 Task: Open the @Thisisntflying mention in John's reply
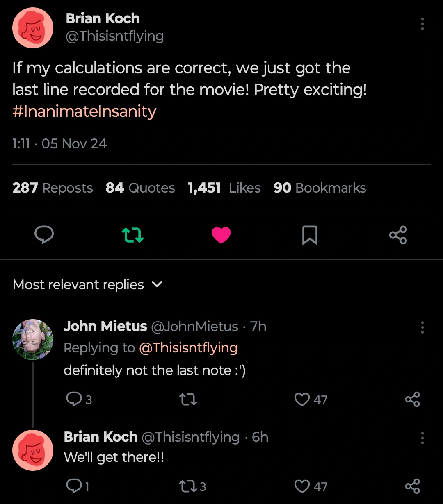coord(188,348)
